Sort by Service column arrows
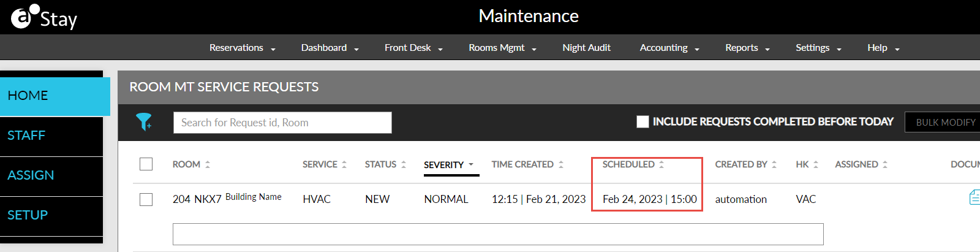The width and height of the screenshot is (980, 252). (344, 164)
